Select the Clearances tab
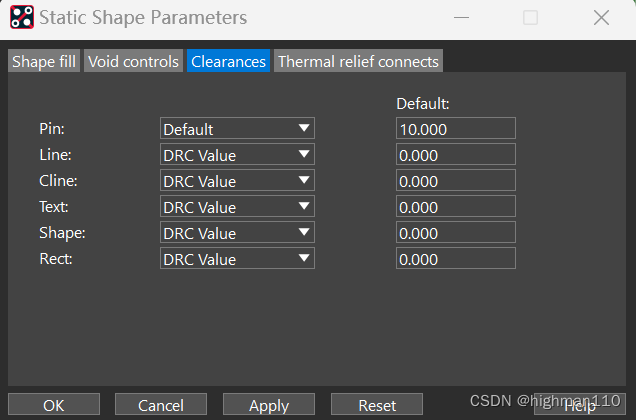The height and width of the screenshot is (420, 636). click(228, 62)
